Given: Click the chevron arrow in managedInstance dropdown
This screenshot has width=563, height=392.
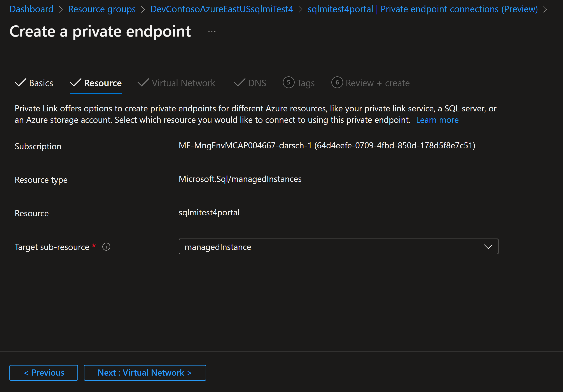Looking at the screenshot, I should coord(488,247).
